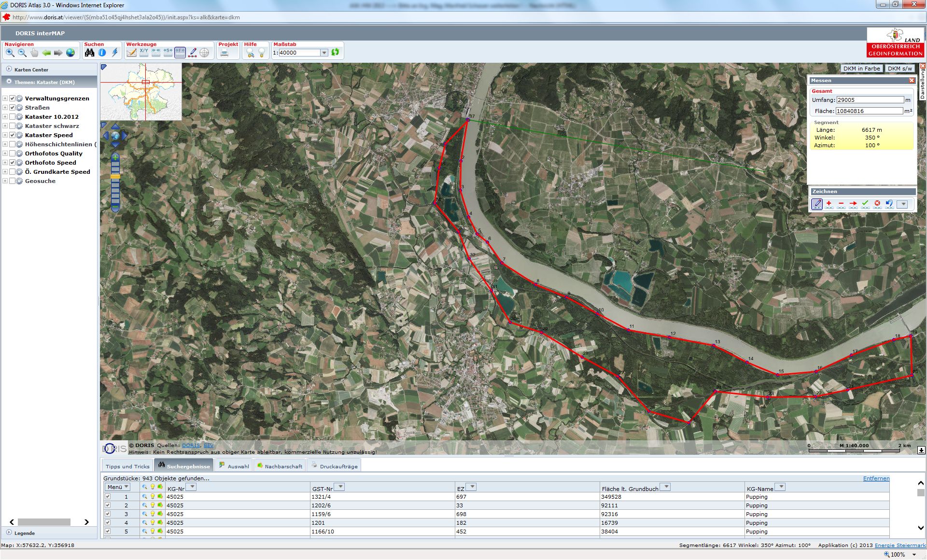
Task: Uncheck the Orthofoto Speed layer
Action: pos(13,163)
